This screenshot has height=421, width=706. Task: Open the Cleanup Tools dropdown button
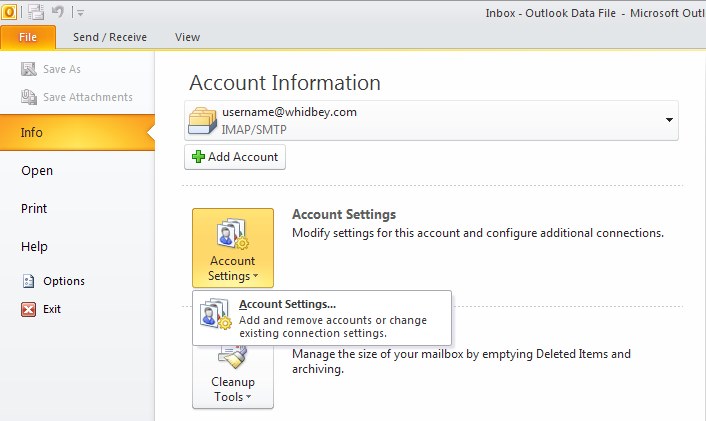(x=233, y=377)
